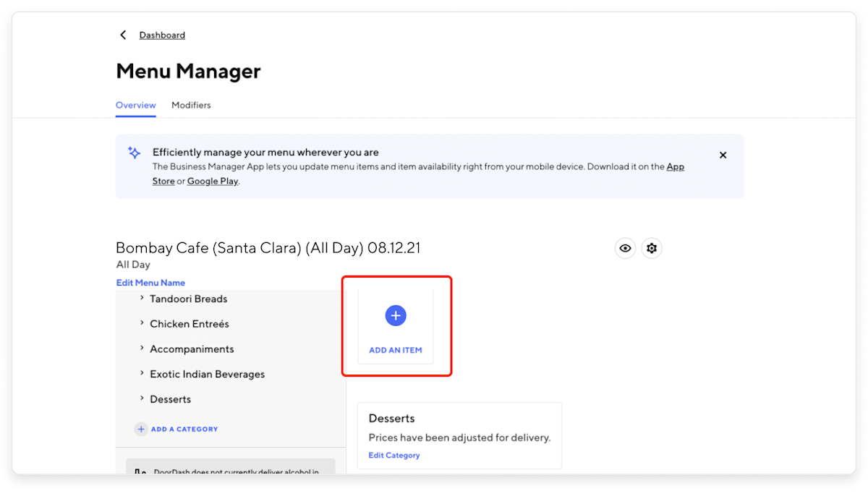Click the eye preview menu icon
This screenshot has height=496, width=868.
625,248
